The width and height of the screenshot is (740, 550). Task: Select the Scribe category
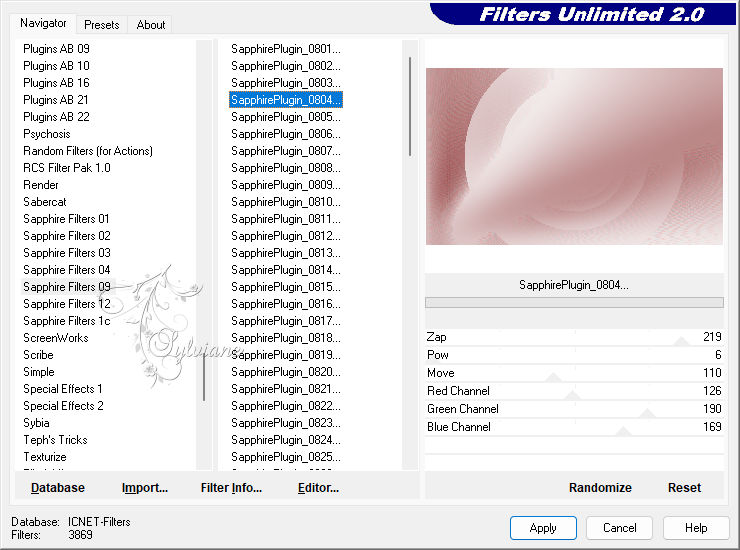(38, 355)
